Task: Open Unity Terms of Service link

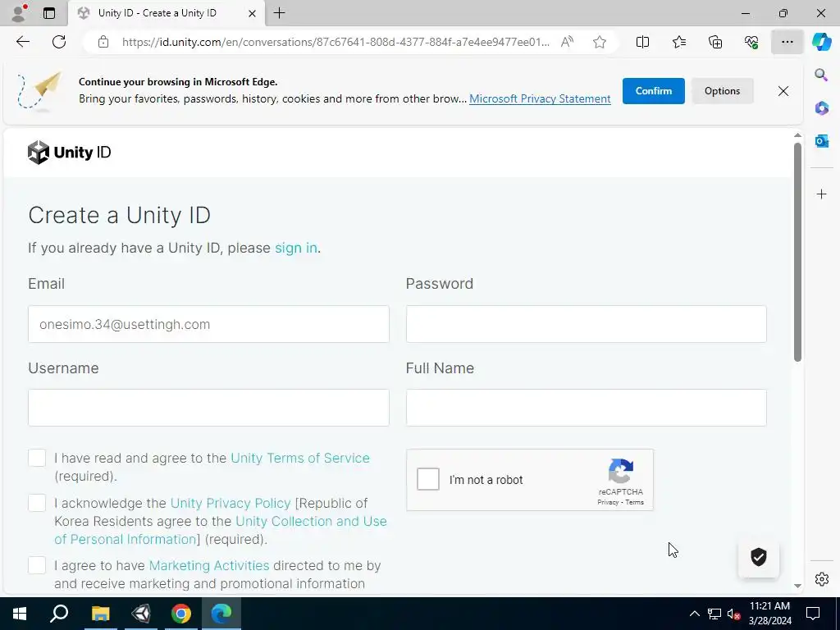Action: tap(300, 458)
